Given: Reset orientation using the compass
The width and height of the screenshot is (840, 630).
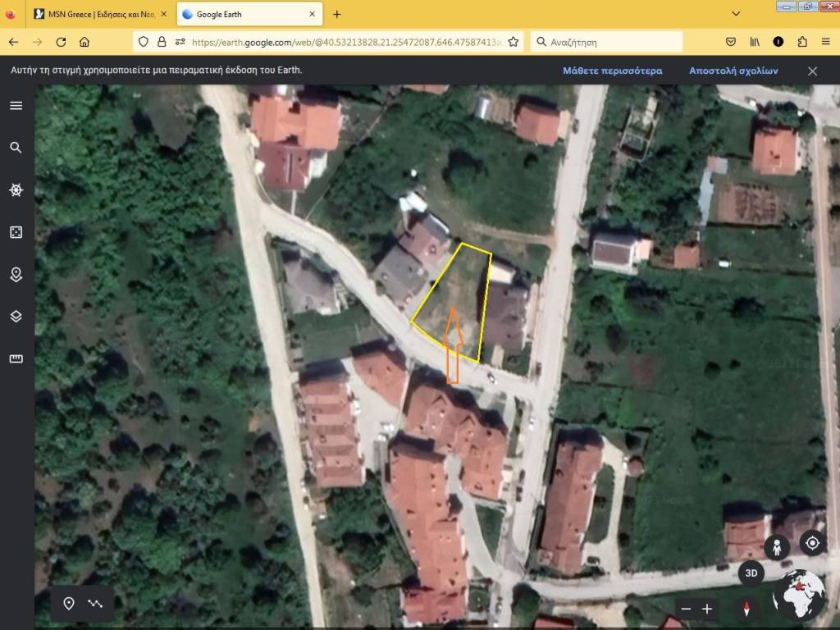Looking at the screenshot, I should point(746,609).
